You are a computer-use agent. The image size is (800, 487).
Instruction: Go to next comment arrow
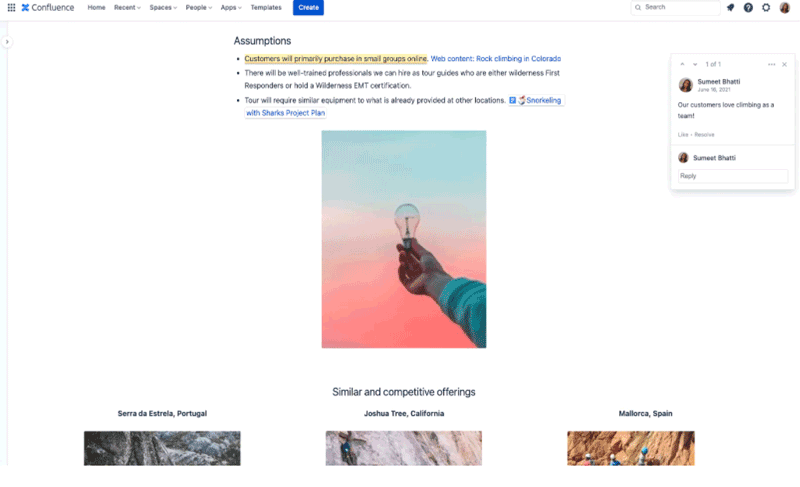[x=695, y=64]
